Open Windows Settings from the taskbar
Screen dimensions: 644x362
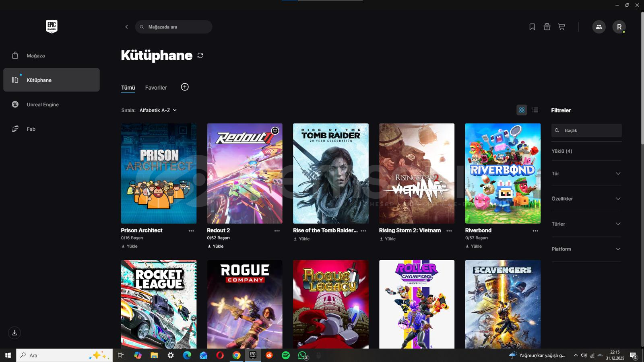tap(171, 355)
